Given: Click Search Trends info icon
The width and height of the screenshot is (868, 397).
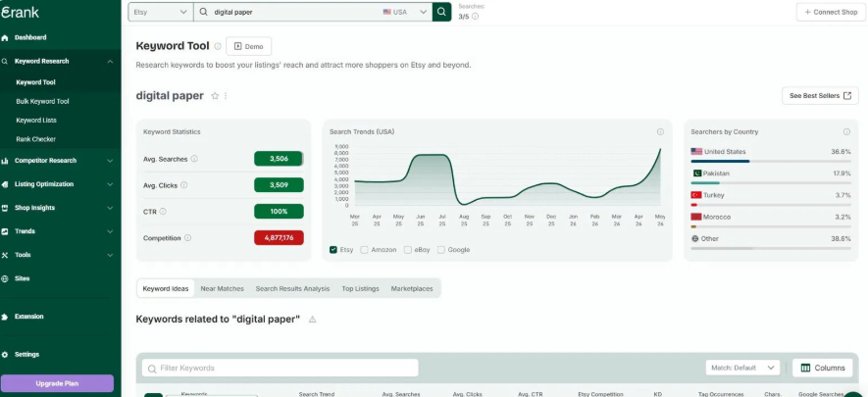Looking at the screenshot, I should [x=660, y=132].
